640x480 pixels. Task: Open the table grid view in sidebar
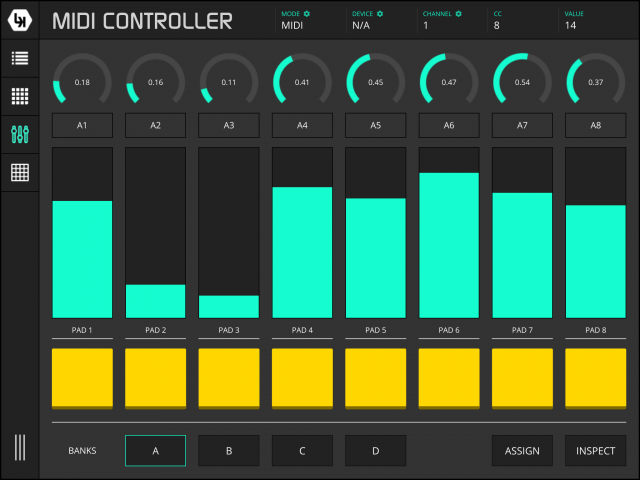pyautogui.click(x=20, y=172)
